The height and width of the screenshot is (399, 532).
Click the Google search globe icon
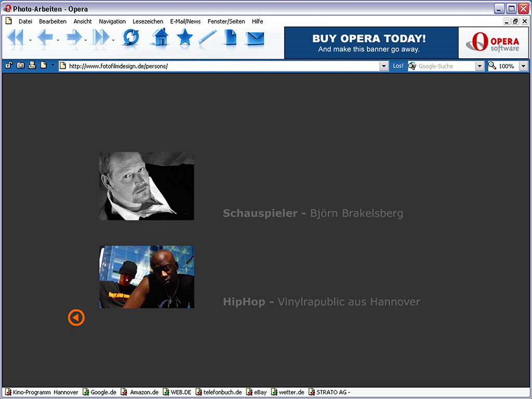412,66
